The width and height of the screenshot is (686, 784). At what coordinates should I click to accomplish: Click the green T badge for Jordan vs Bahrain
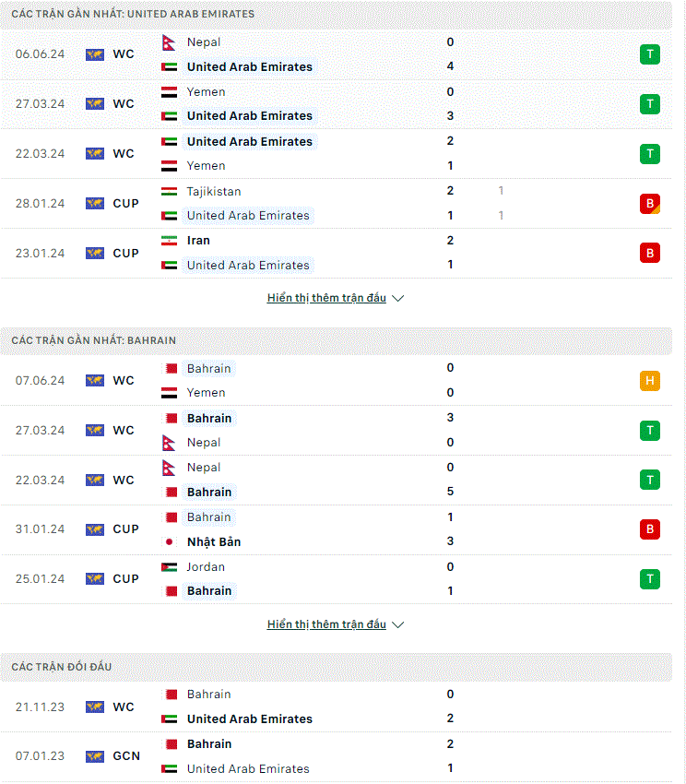tap(649, 579)
